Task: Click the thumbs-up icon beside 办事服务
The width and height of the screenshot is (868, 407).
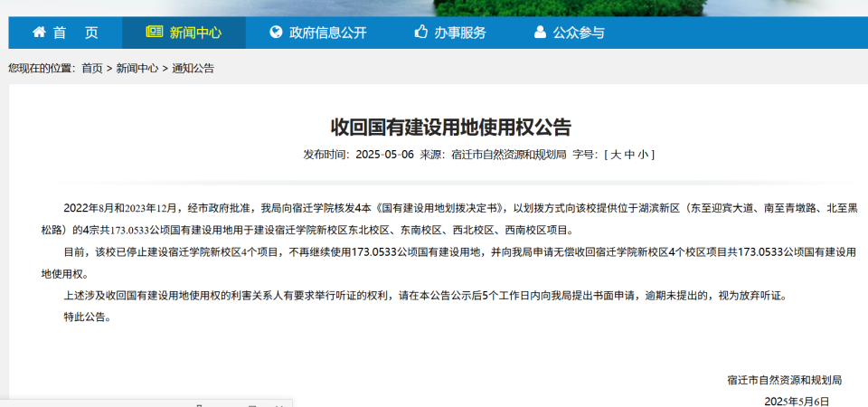Action: 421,33
